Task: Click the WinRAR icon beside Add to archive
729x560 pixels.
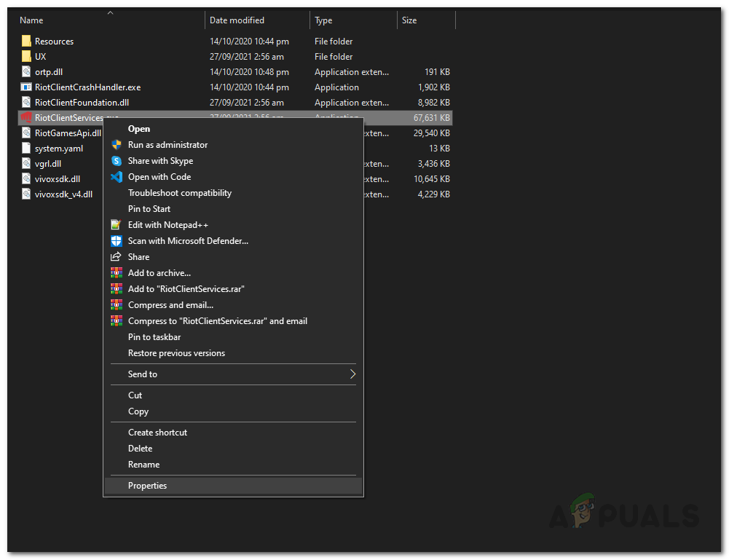Action: coord(117,273)
